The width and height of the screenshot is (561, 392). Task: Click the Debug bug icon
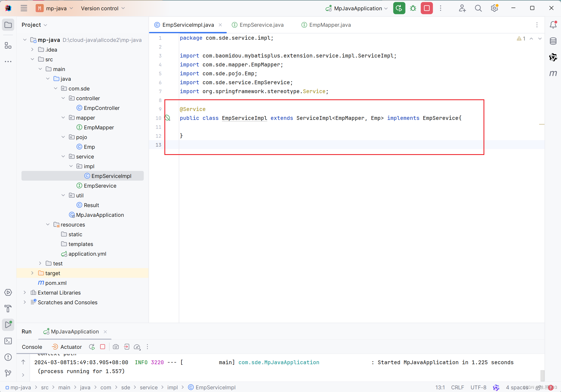point(413,8)
